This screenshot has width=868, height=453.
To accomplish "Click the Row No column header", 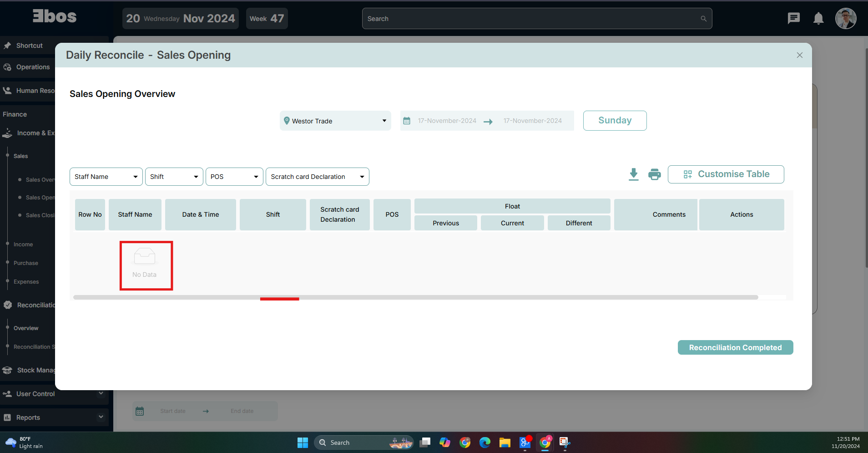I will (x=90, y=214).
